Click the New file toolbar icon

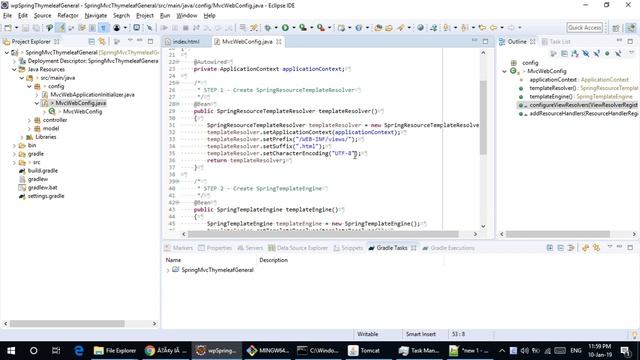click(8, 28)
